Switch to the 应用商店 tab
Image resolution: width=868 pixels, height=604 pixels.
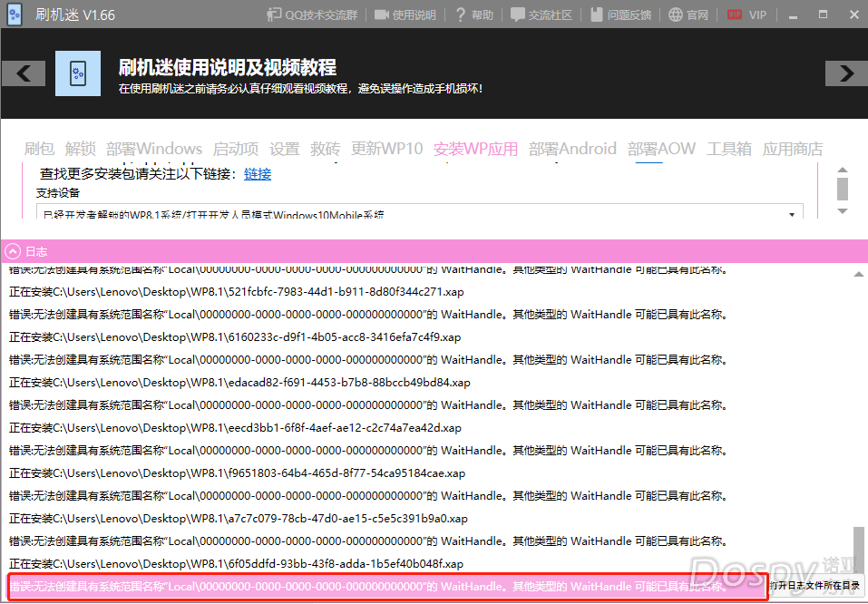793,149
